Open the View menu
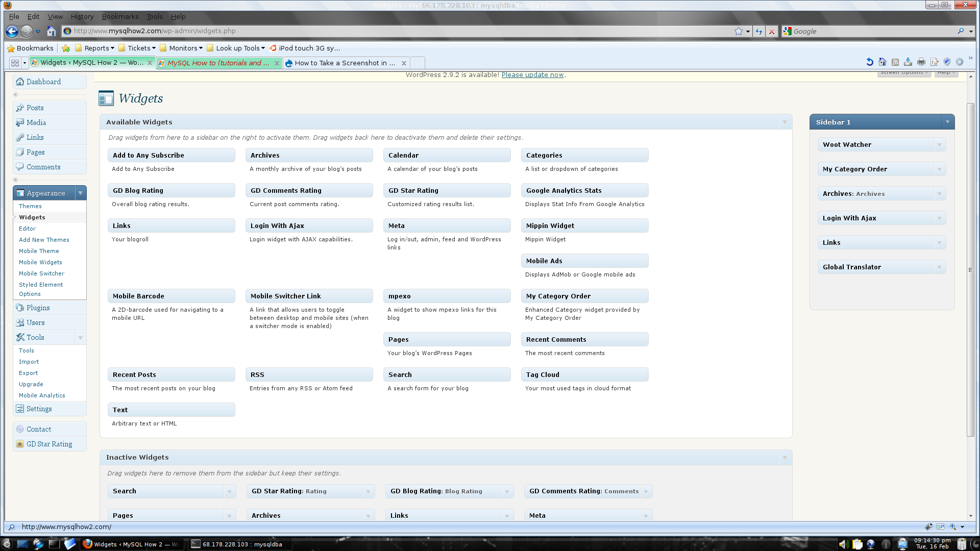 pyautogui.click(x=55, y=16)
